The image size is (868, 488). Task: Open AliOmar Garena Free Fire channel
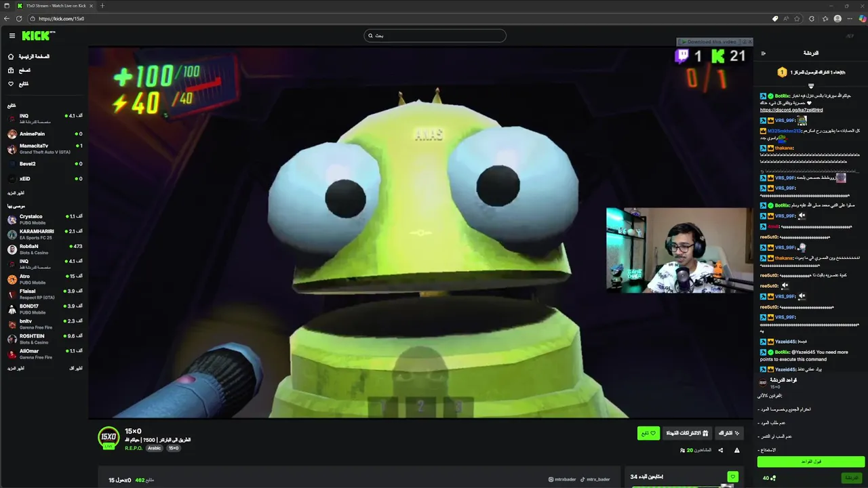point(45,353)
